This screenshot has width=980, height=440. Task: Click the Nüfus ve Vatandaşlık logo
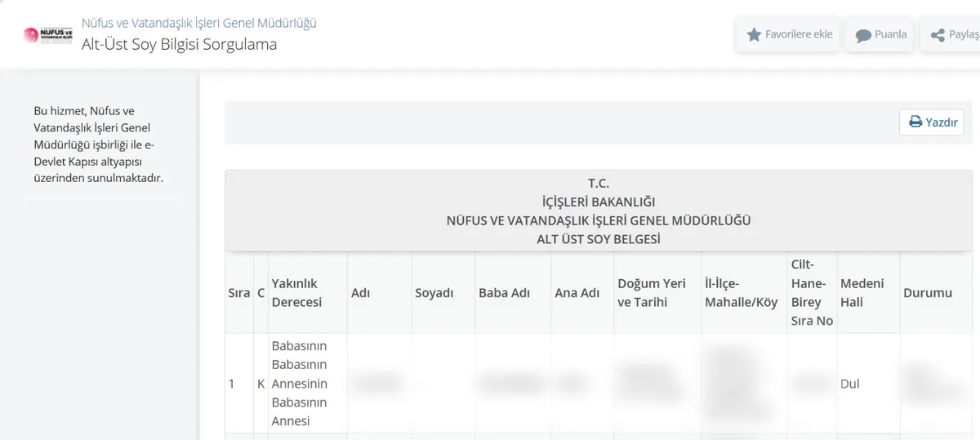[x=48, y=35]
